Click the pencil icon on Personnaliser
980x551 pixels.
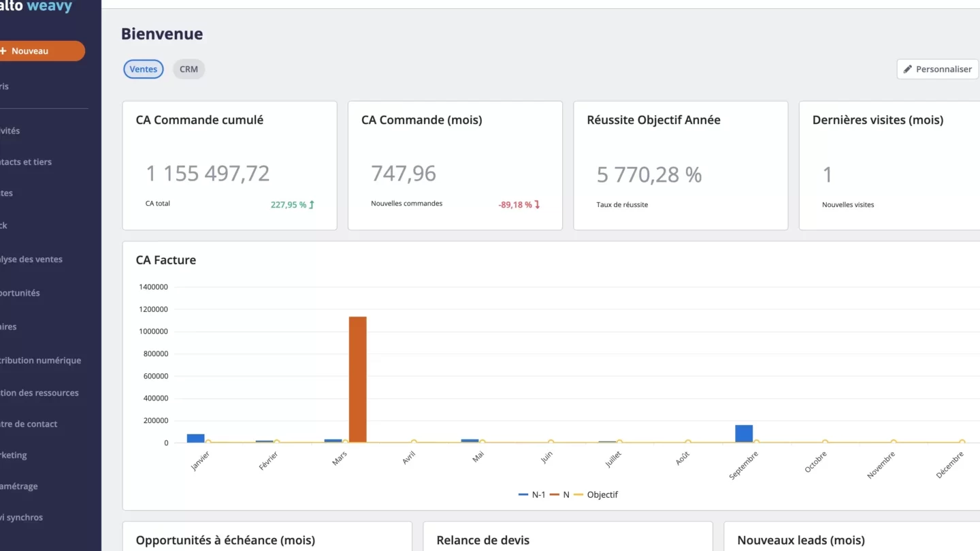click(907, 69)
